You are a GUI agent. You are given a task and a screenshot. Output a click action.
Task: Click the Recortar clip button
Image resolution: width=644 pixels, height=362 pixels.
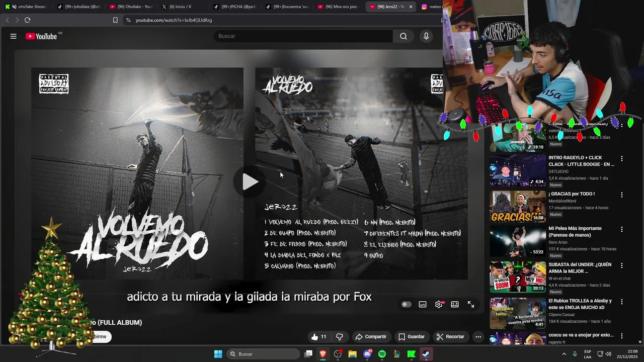pyautogui.click(x=450, y=337)
